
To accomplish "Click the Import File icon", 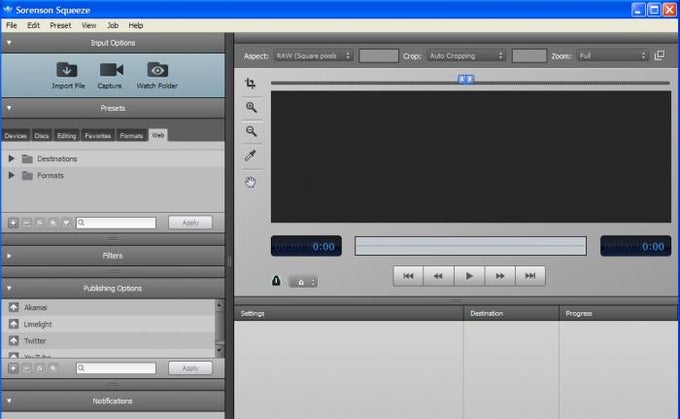I will [67, 70].
